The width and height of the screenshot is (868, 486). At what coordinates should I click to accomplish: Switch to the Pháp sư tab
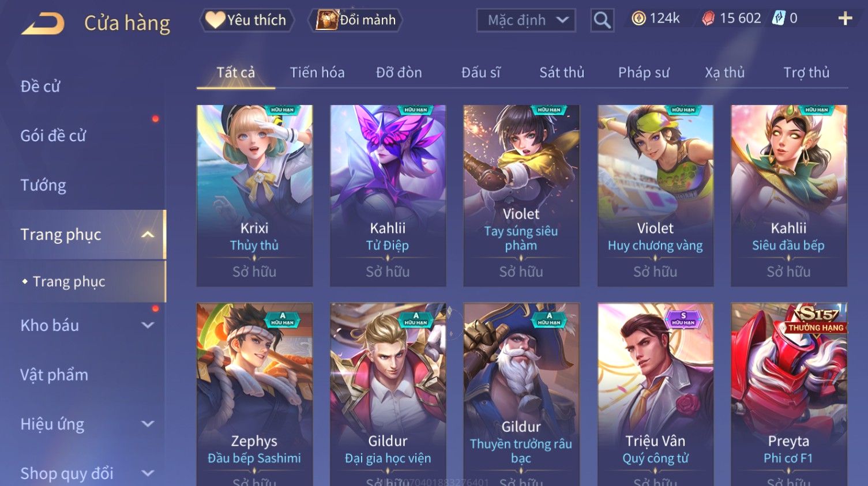click(x=644, y=73)
